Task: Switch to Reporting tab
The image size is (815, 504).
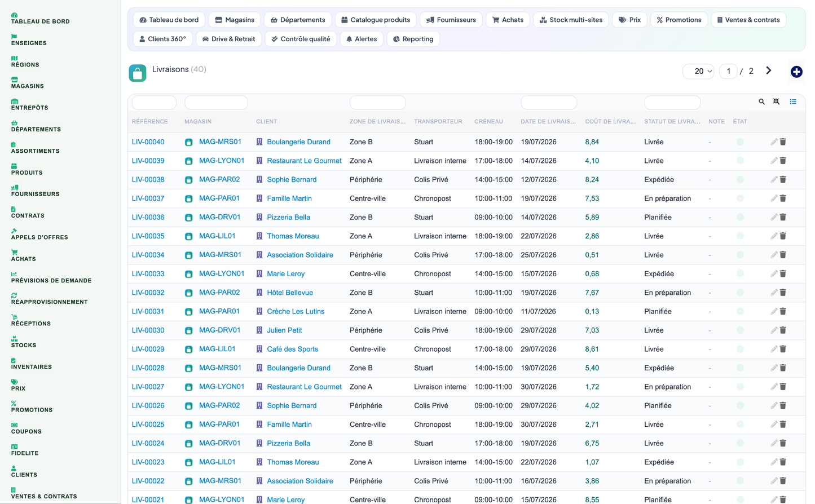Action: click(413, 39)
